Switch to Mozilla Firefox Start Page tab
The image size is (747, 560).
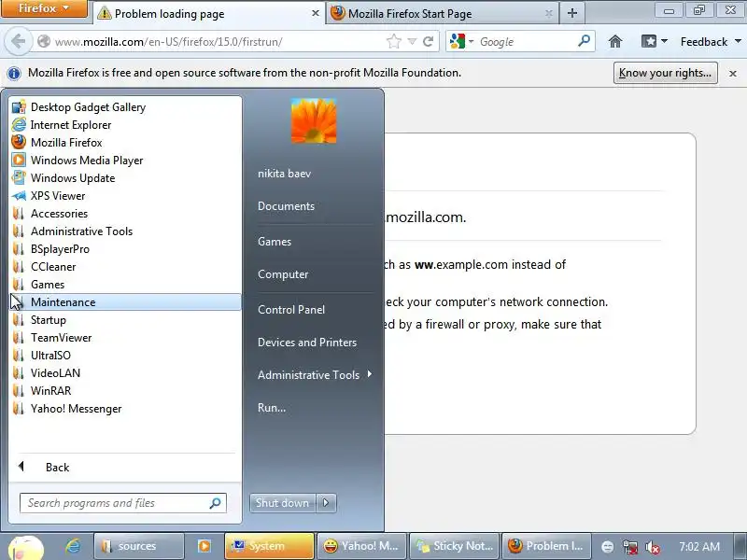tap(442, 13)
